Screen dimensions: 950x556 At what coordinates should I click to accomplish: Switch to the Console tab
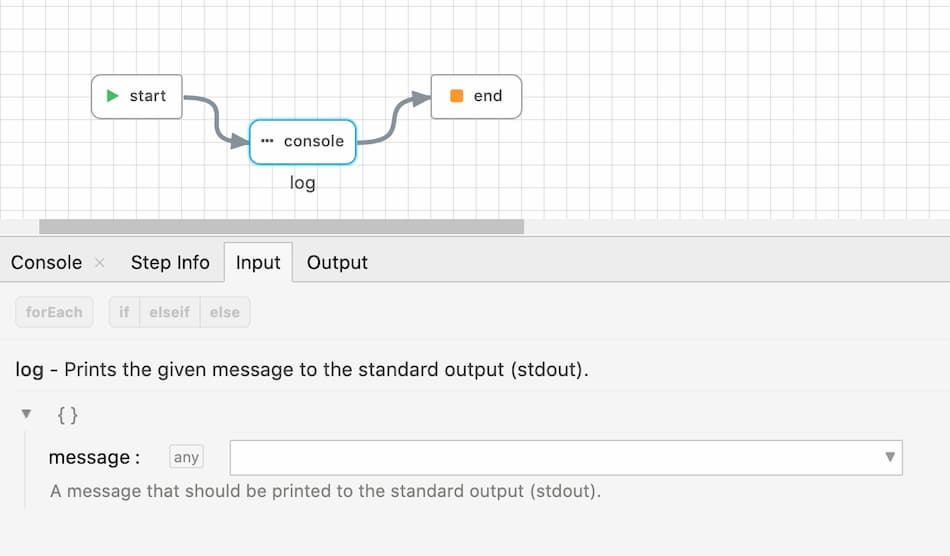click(47, 263)
